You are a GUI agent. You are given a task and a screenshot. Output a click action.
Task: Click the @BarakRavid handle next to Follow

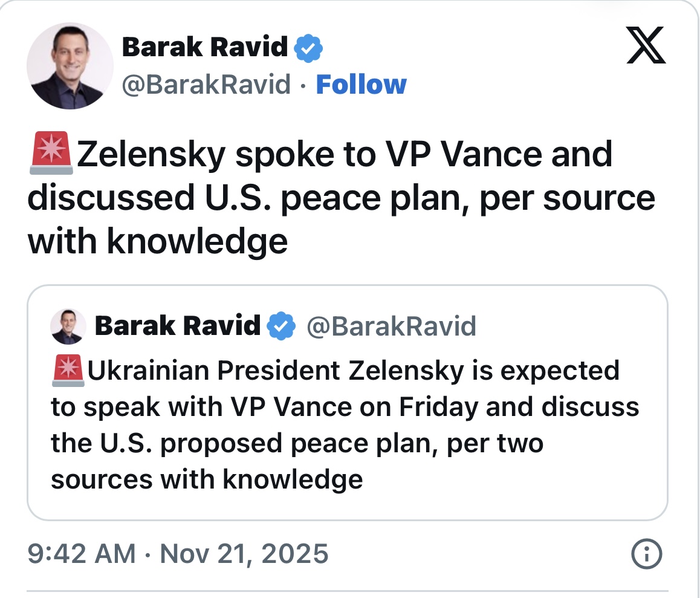(x=206, y=85)
